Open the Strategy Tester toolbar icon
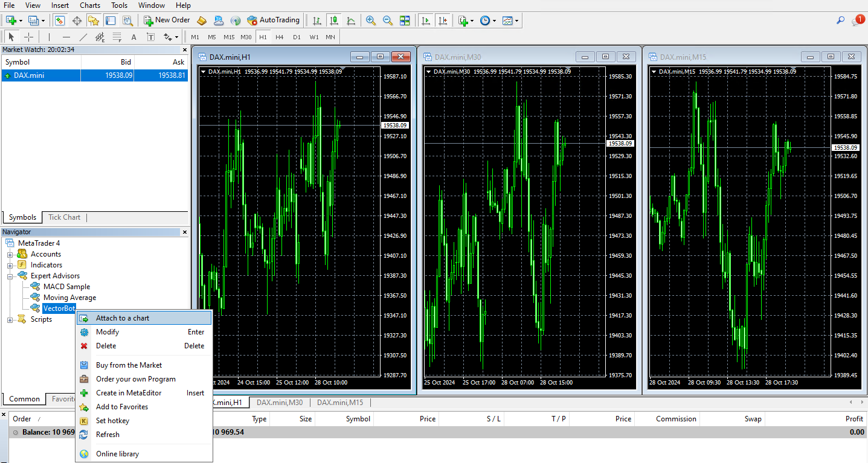 [127, 21]
